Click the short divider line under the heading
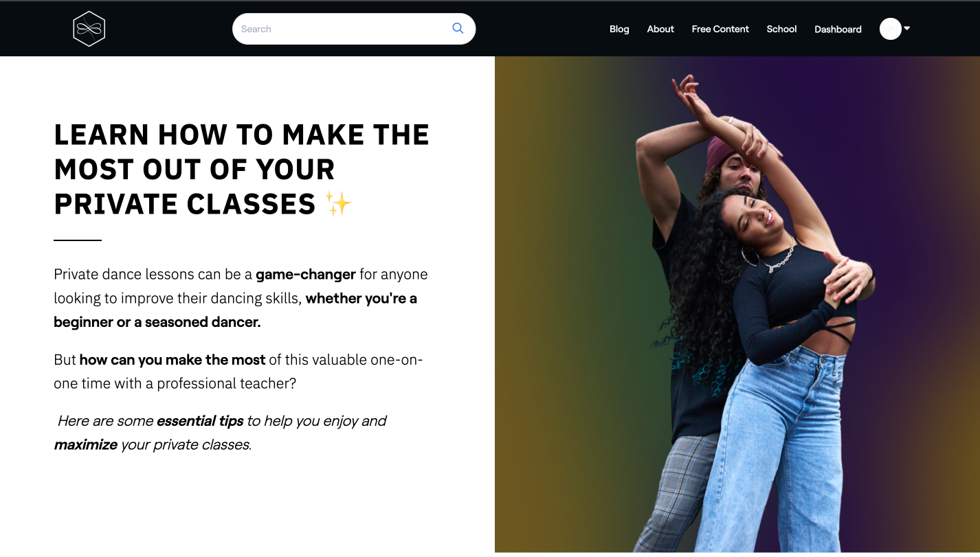980x557 pixels. pyautogui.click(x=78, y=240)
